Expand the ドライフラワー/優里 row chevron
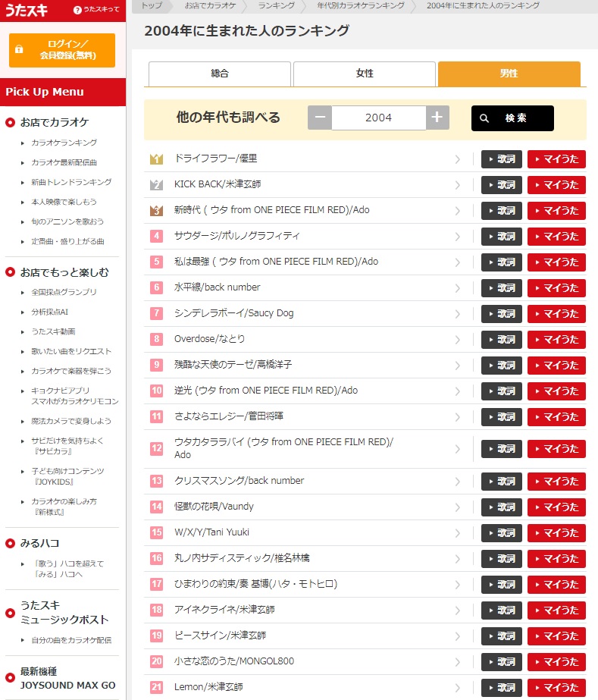Screen dimensions: 598x700 [458, 159]
